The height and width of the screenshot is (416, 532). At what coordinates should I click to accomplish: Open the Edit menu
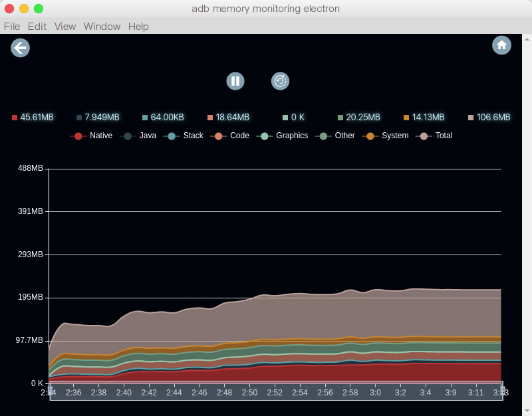pos(37,27)
